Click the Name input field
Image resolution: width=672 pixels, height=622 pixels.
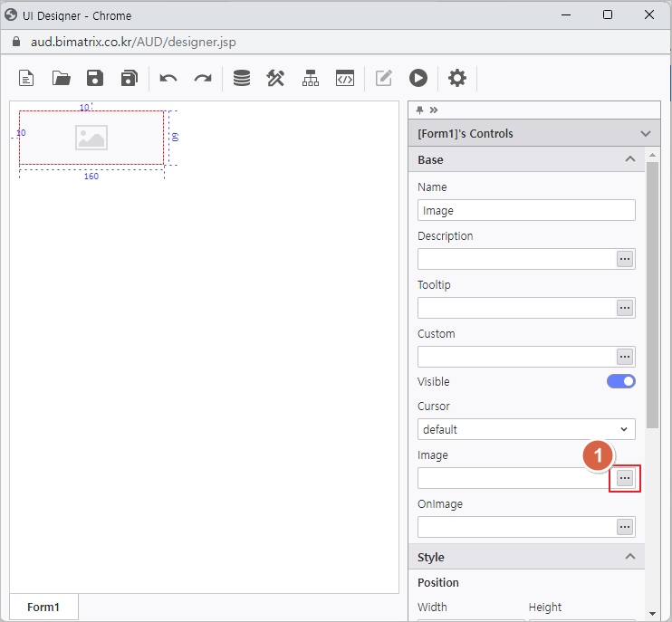526,210
